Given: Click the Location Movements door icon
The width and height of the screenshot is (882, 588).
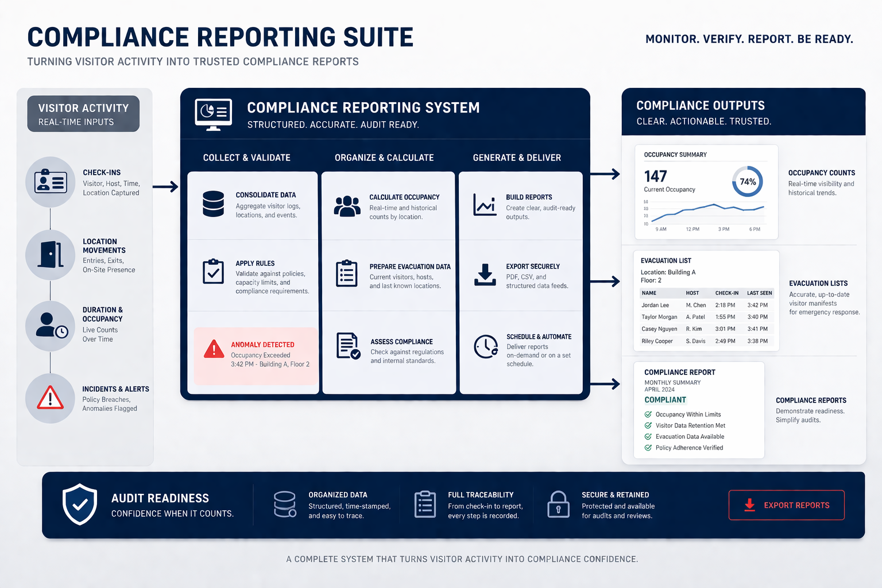Looking at the screenshot, I should click(51, 254).
